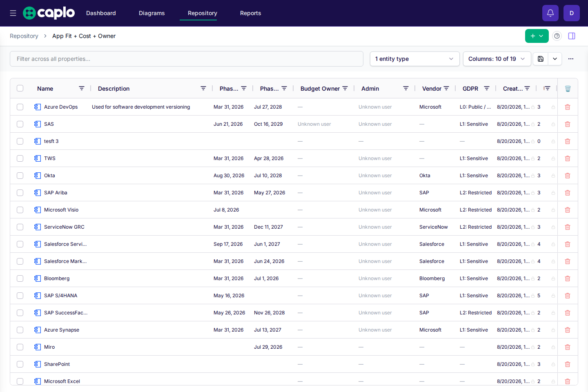
Task: Delete the Okta row
Action: (x=568, y=176)
